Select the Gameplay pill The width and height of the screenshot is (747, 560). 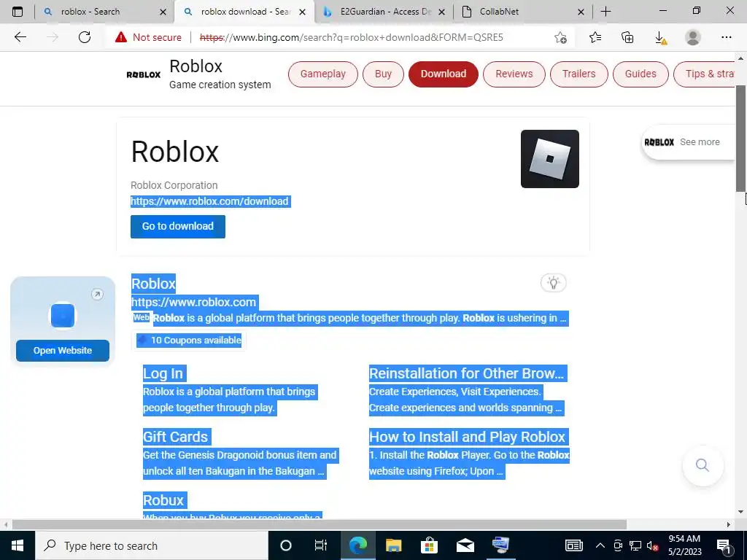tap(323, 74)
